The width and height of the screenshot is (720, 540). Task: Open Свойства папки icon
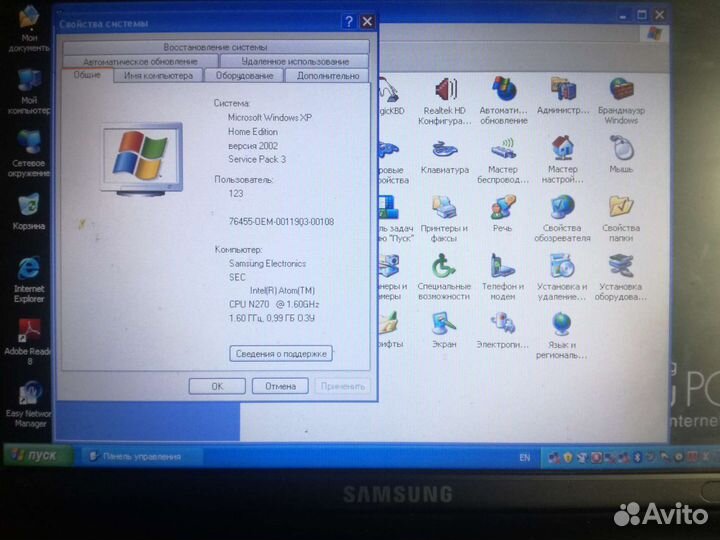(x=621, y=218)
